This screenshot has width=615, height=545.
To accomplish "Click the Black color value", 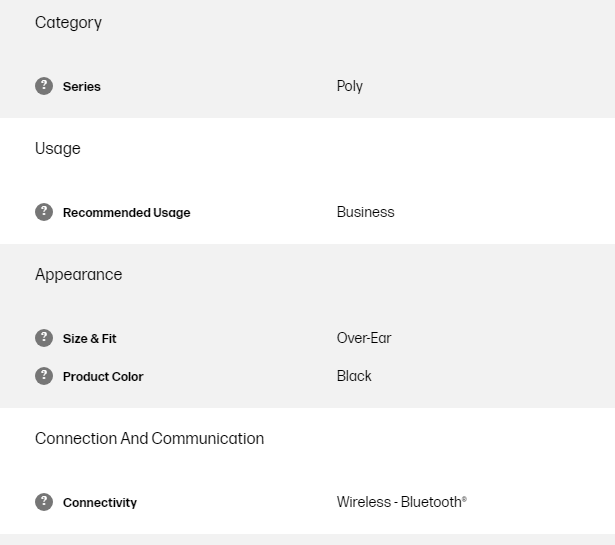I will click(x=354, y=376).
